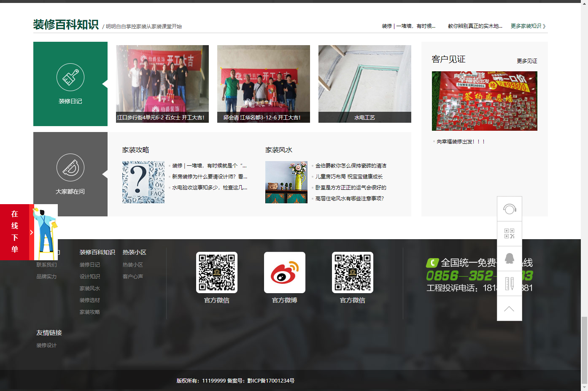Click the protractor icon above 大家都在问
The height and width of the screenshot is (391, 588).
coord(70,167)
